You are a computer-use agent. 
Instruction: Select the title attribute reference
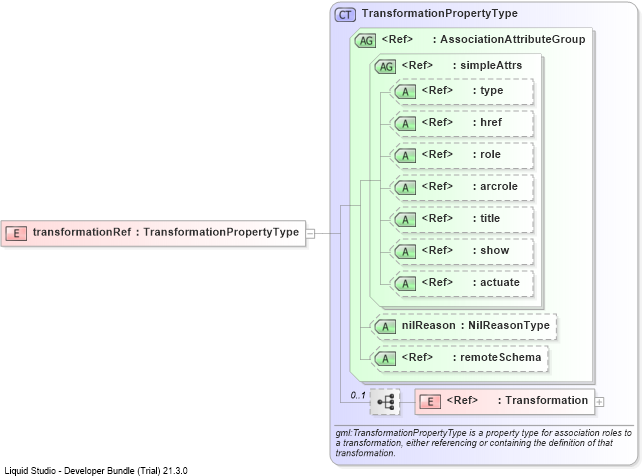(x=461, y=218)
